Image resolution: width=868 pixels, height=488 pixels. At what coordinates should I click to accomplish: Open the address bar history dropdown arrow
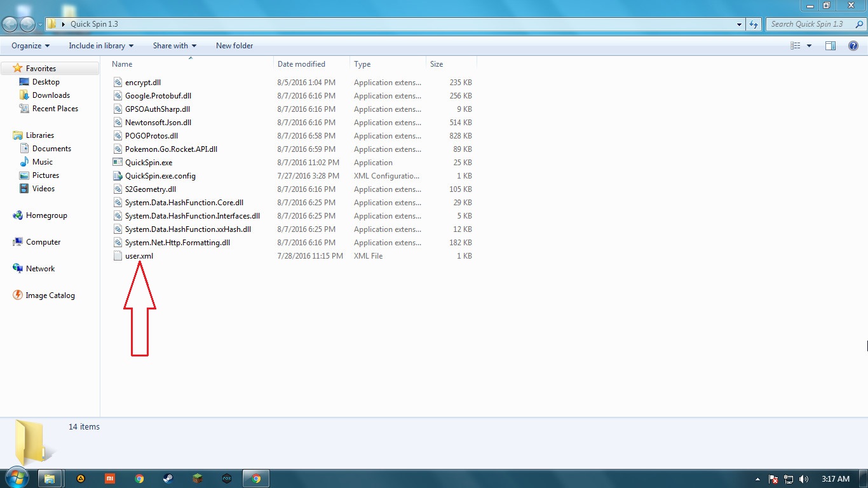(x=739, y=24)
